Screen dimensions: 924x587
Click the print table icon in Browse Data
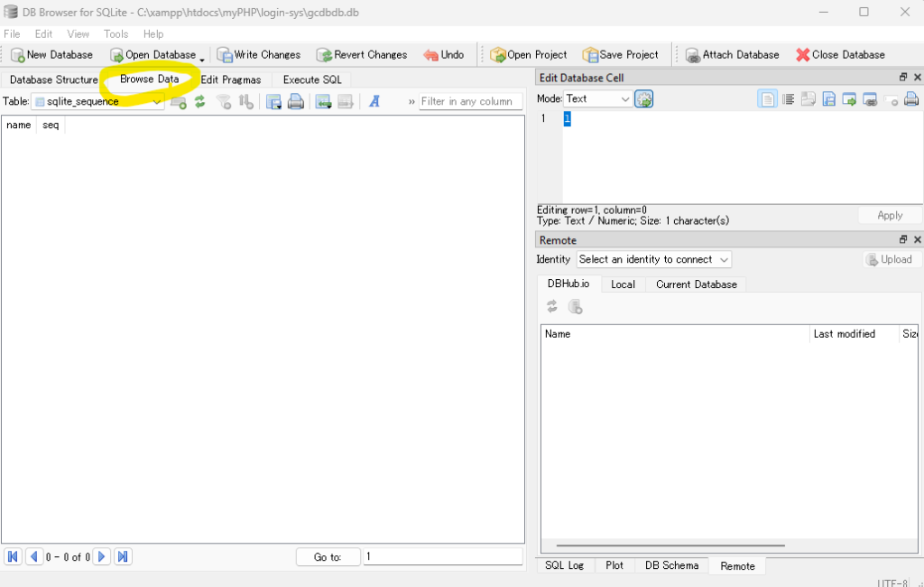295,102
